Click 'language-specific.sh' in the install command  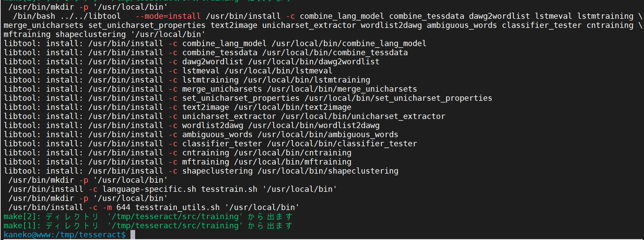tap(149, 189)
